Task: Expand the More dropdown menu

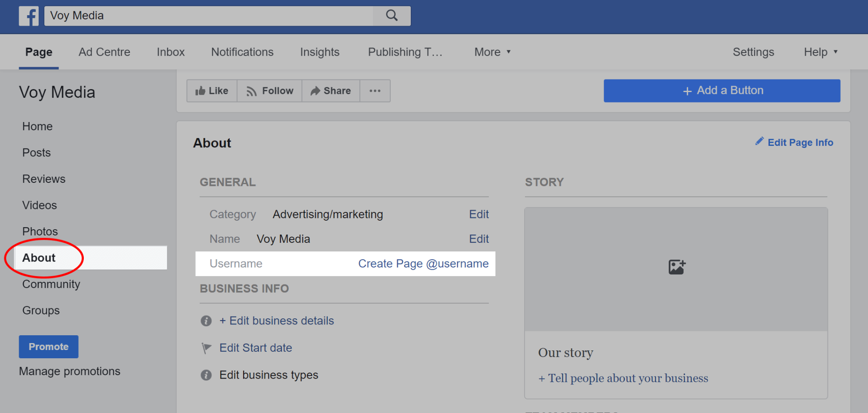Action: [x=492, y=52]
